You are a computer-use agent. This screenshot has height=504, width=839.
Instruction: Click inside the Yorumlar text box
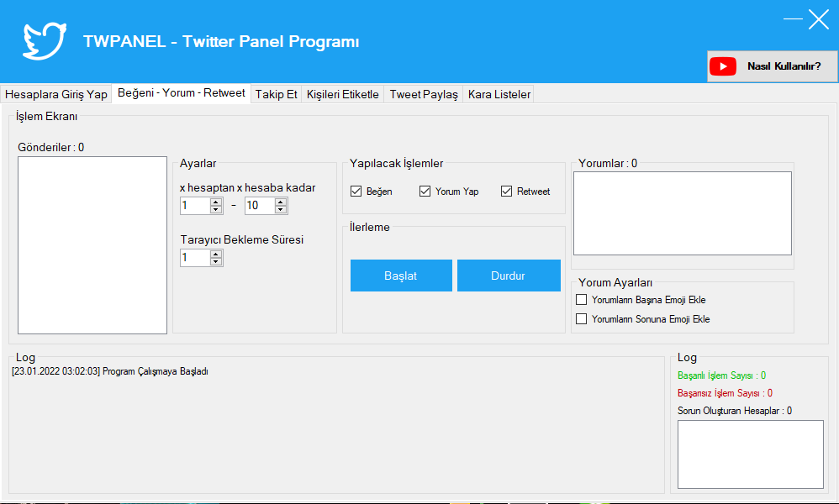click(683, 213)
